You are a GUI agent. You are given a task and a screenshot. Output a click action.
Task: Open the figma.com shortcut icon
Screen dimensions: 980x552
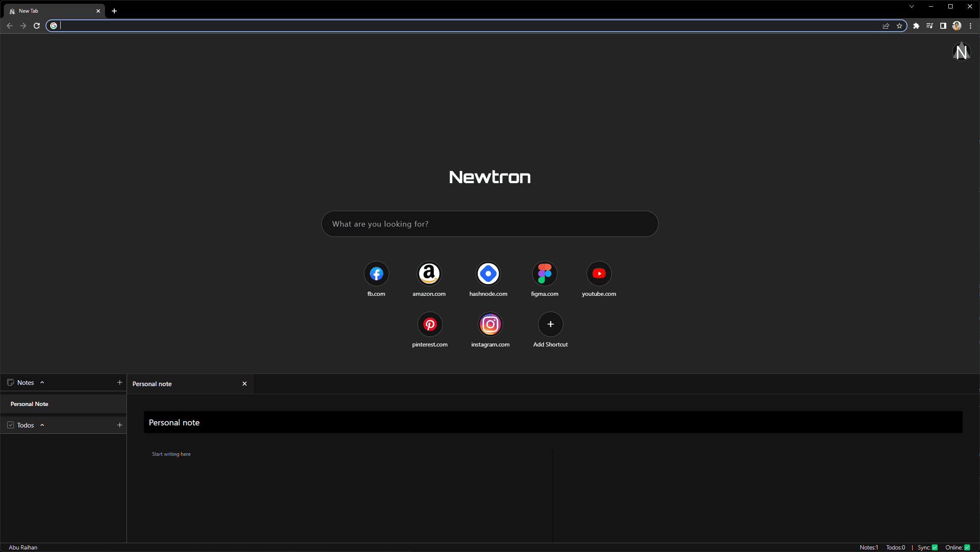544,273
